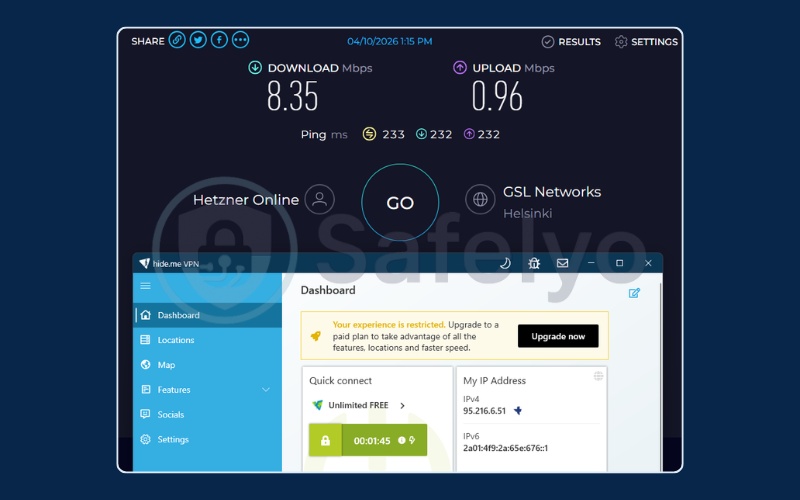This screenshot has width=800, height=500.
Task: Click the lightning bolt icon beside timer
Action: click(412, 440)
